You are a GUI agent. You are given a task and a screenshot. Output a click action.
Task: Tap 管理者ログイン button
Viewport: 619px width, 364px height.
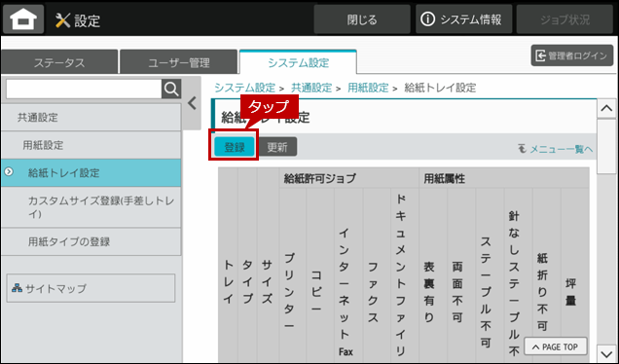[x=572, y=55]
